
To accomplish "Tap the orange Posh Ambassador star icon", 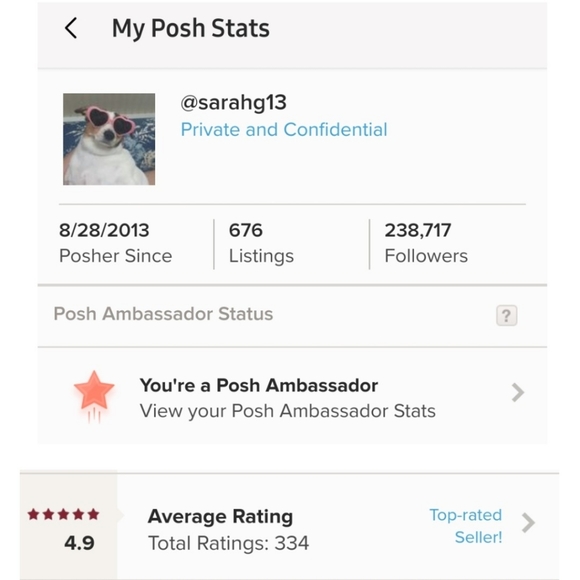I will [x=94, y=396].
